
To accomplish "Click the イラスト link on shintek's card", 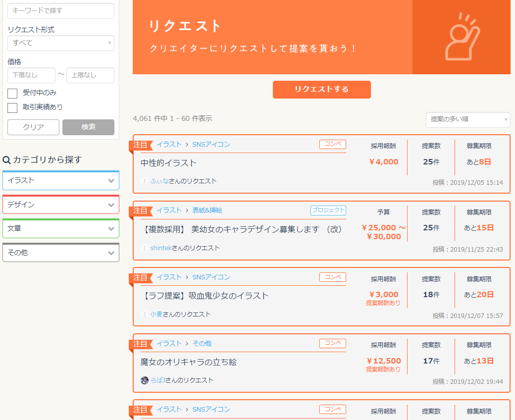I will point(169,210).
